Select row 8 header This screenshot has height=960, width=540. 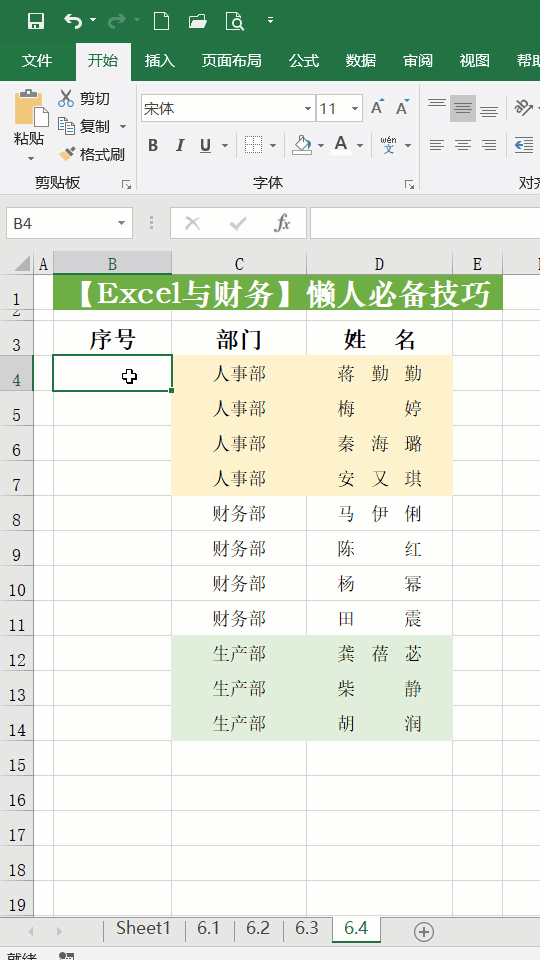pos(17,513)
